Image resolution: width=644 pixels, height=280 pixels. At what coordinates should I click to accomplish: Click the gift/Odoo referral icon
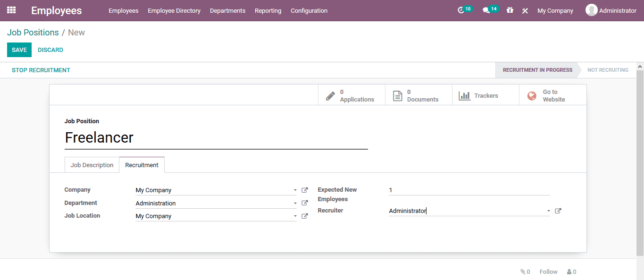510,10
